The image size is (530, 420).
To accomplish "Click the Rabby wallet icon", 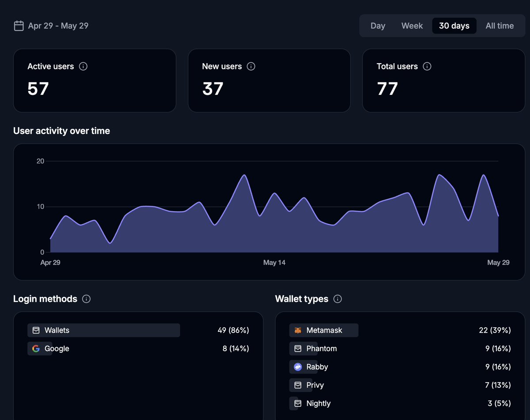I will tap(298, 367).
